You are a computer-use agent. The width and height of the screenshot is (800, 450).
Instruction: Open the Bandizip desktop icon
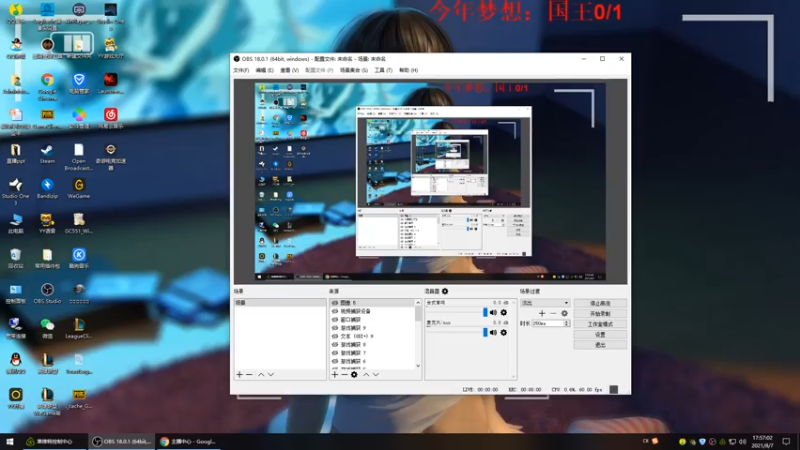tap(47, 188)
